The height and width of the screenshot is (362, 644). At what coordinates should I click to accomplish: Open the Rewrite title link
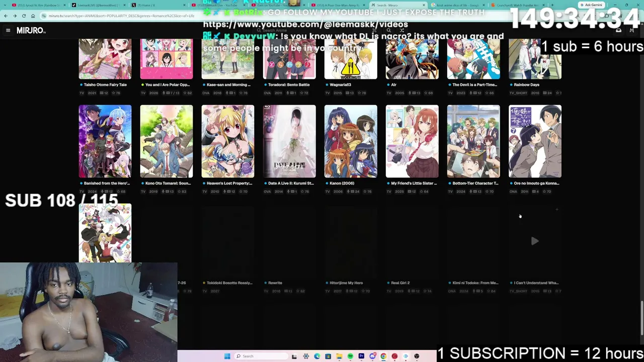point(275,283)
